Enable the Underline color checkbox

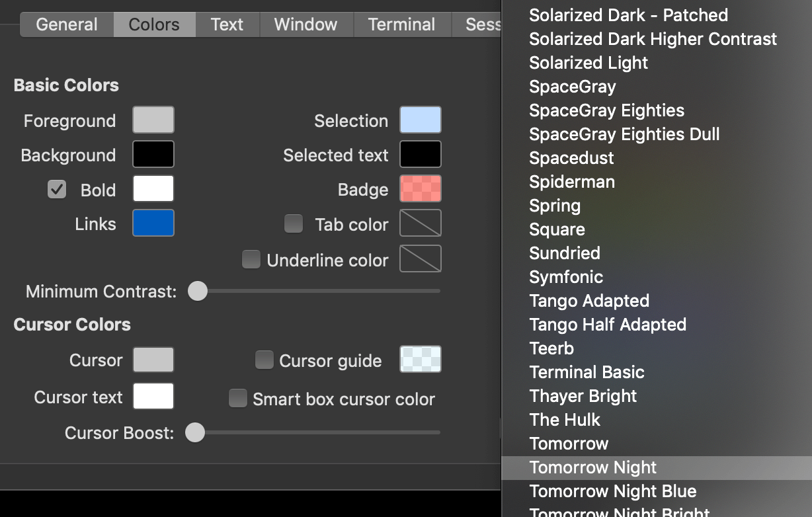[251, 259]
